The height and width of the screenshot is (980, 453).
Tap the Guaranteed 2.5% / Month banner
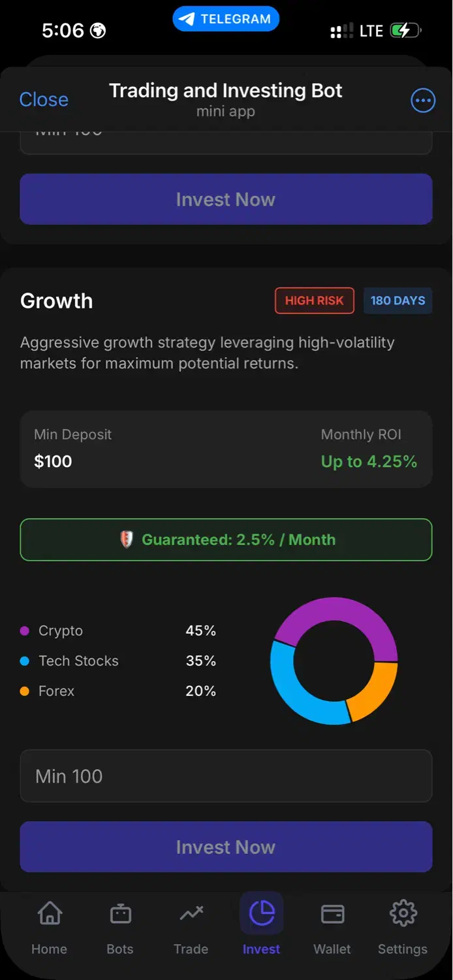226,540
